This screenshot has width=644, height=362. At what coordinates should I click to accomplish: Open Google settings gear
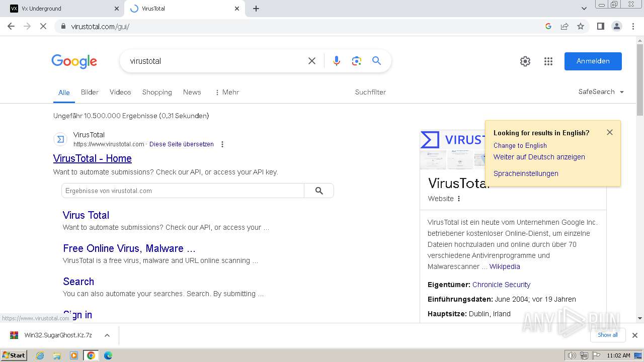tap(525, 61)
